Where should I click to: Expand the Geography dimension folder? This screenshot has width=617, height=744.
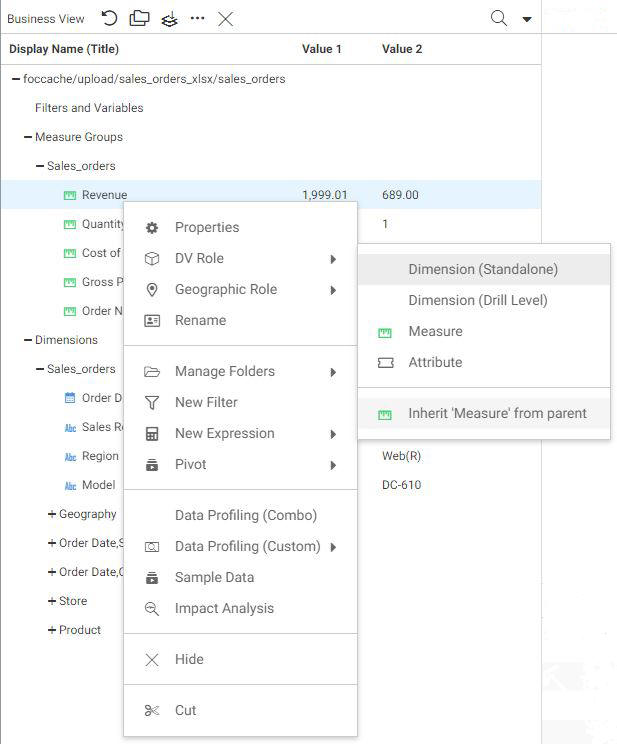[x=52, y=514]
